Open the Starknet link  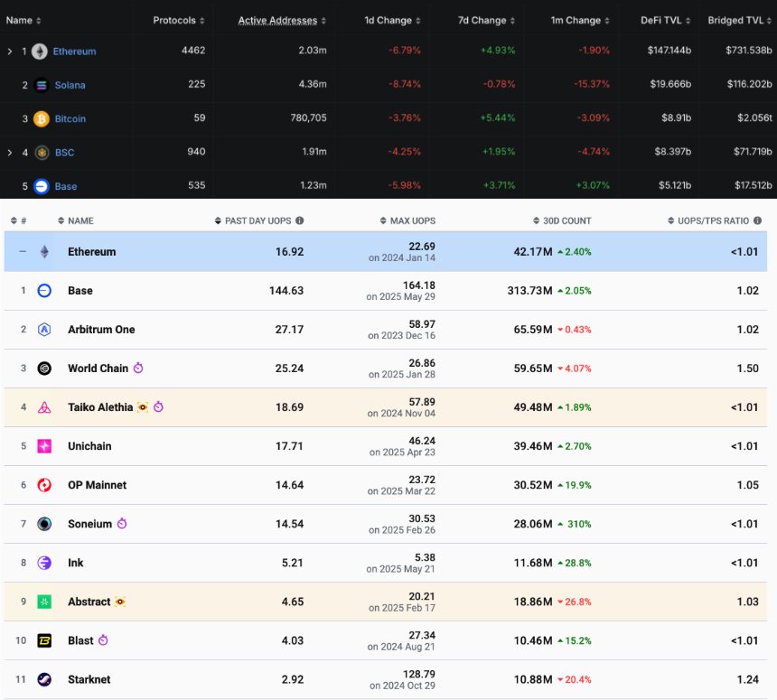[x=90, y=679]
